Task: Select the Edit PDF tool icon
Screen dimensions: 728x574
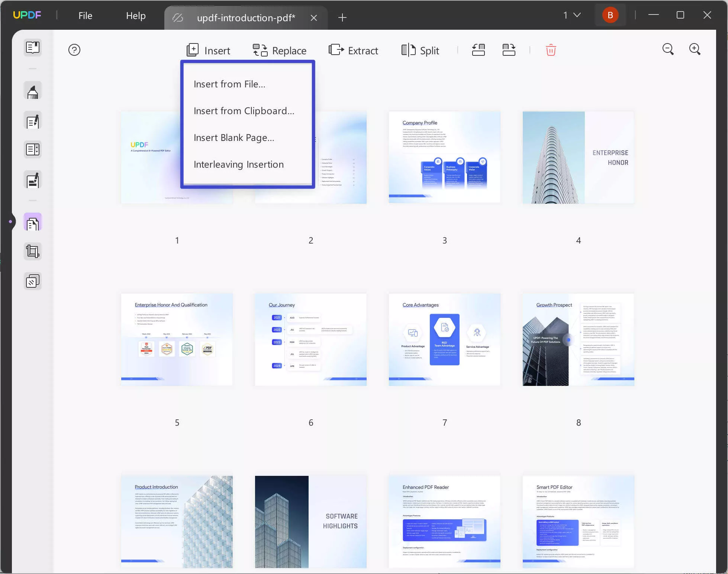Action: pyautogui.click(x=32, y=121)
